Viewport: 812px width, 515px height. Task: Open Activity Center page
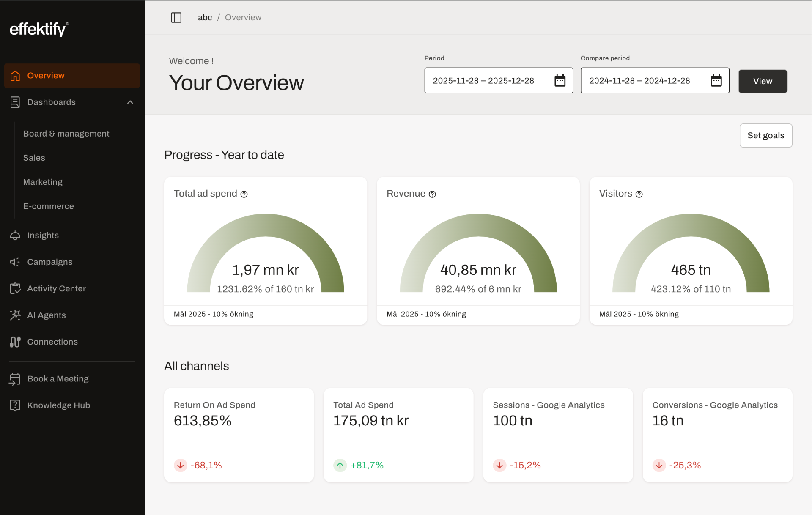(56, 288)
